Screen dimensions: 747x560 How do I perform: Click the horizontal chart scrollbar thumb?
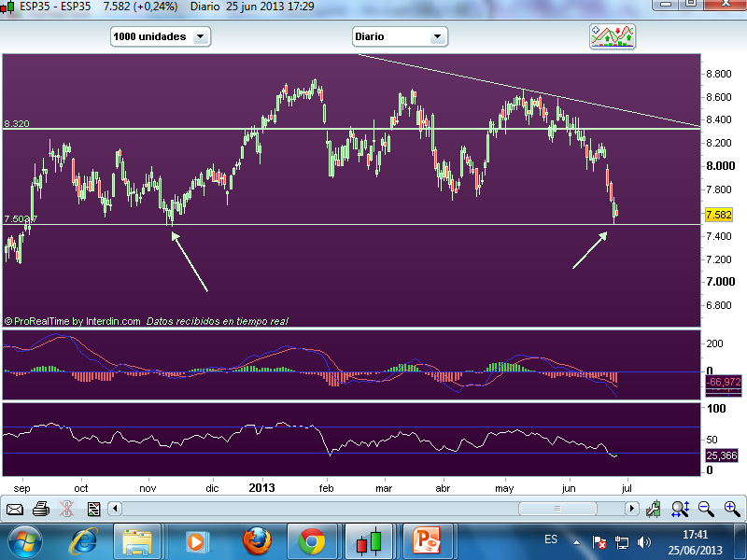tap(557, 509)
